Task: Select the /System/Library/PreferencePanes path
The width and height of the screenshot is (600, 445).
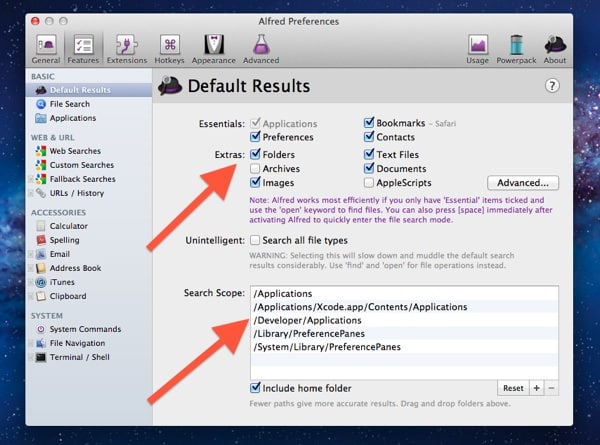Action: (x=404, y=347)
